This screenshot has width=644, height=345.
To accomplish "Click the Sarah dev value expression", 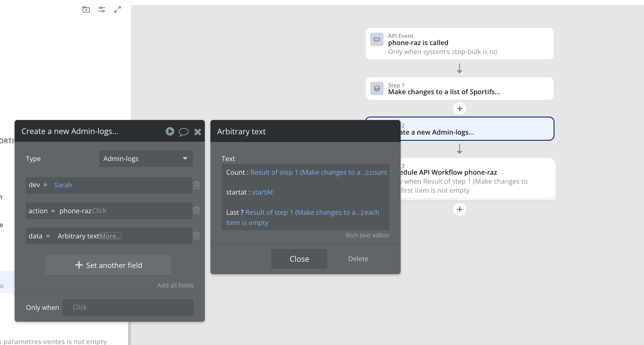I will click(x=63, y=185).
